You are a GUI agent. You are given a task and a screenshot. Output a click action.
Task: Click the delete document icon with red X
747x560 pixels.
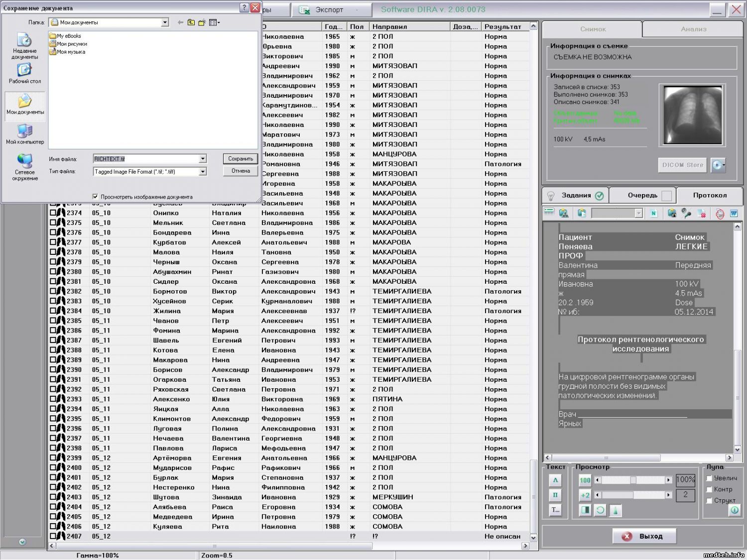tap(702, 214)
